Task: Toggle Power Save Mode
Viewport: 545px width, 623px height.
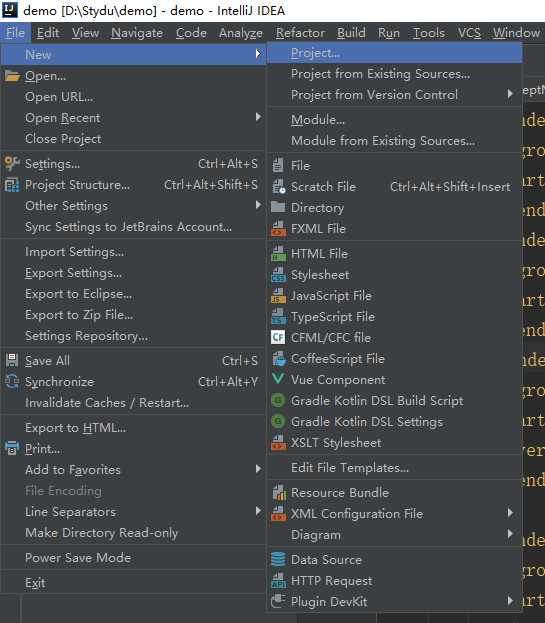Action: pos(133,557)
